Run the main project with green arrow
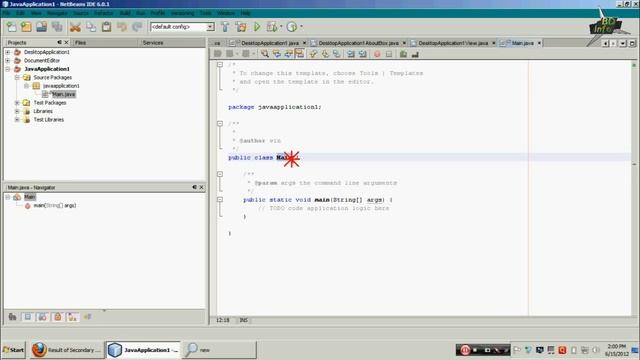640x360 pixels. [x=257, y=27]
